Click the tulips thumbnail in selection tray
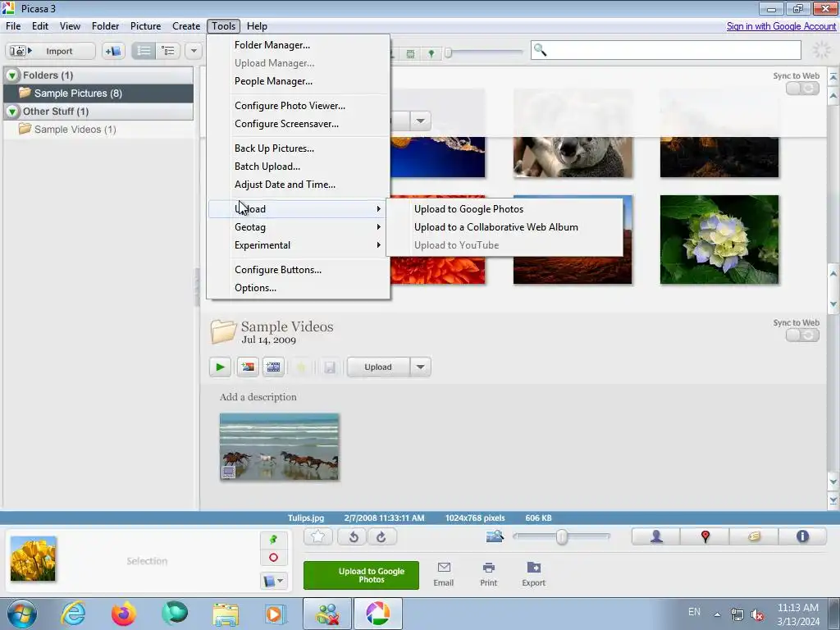 [33, 559]
